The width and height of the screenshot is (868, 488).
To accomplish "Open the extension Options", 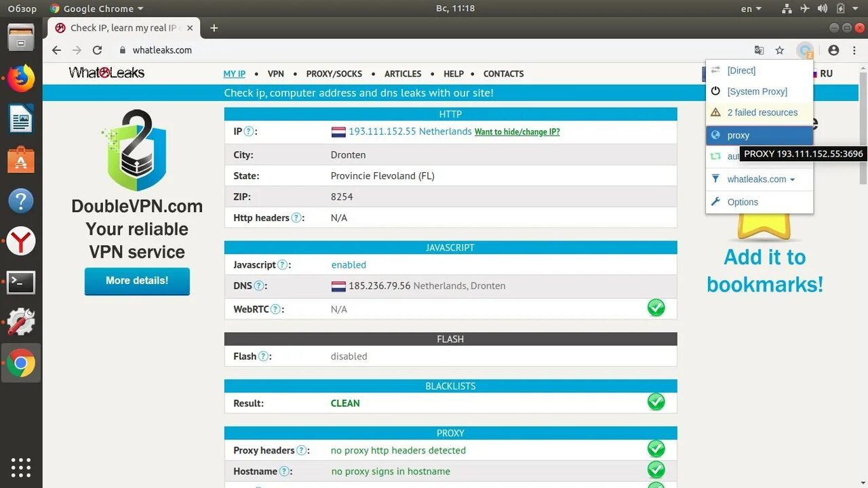I will click(759, 202).
